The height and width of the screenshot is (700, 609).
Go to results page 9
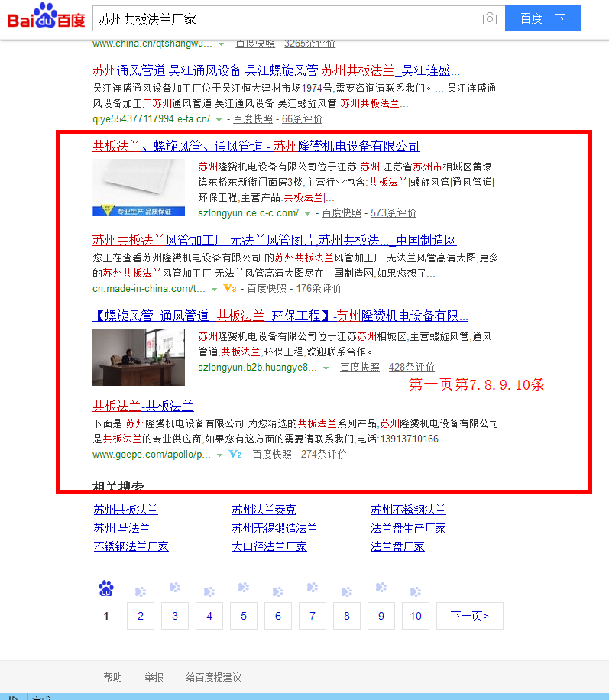[381, 616]
